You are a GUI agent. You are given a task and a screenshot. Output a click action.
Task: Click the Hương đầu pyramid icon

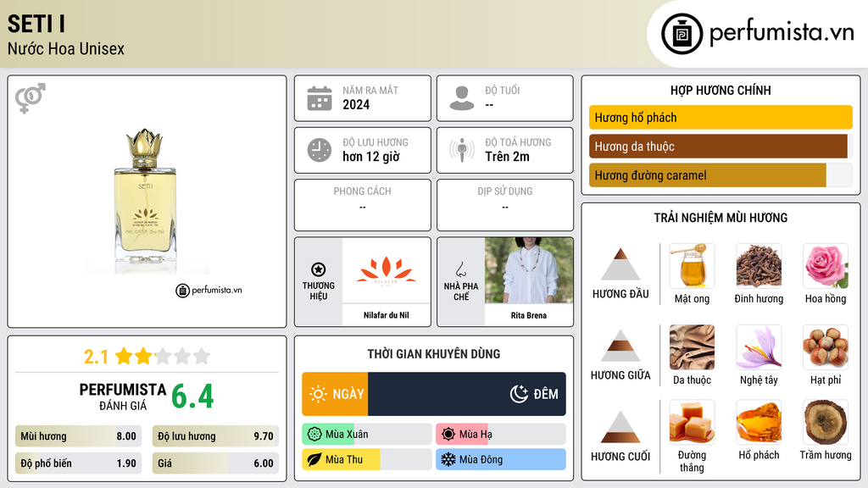click(620, 264)
